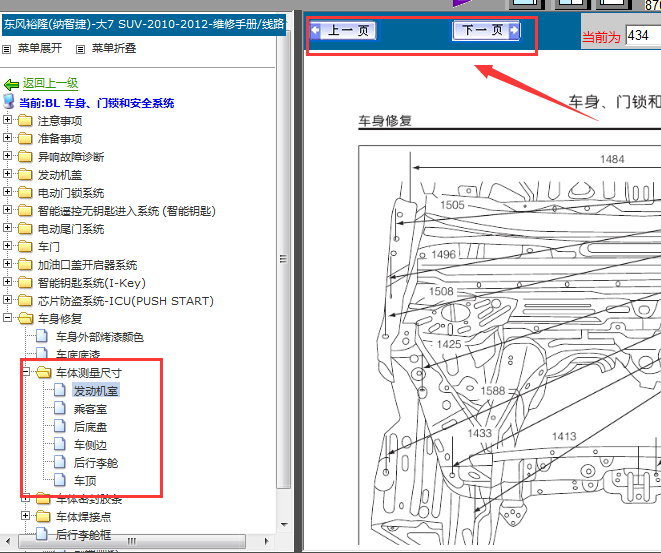Expand all menus with 菜单展开
Viewport: 661px width, 553px height.
click(40, 48)
